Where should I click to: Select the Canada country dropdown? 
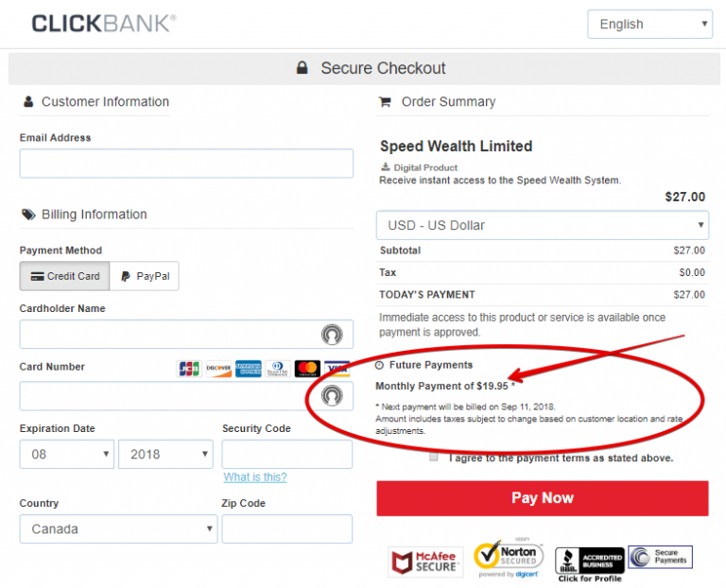[118, 528]
